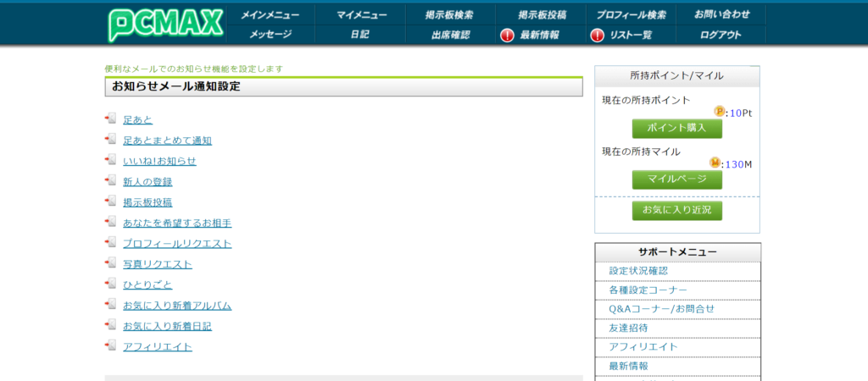Click the green お気に入り近況 button

(x=677, y=210)
